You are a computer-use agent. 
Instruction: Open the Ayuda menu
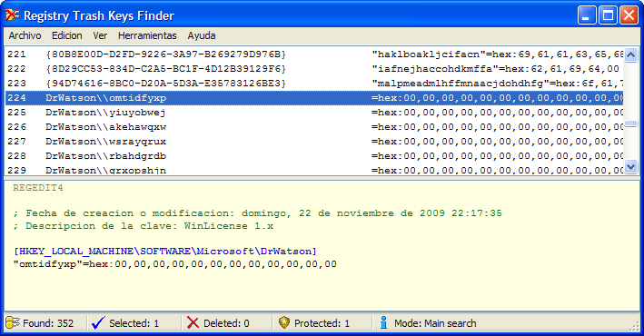(202, 35)
